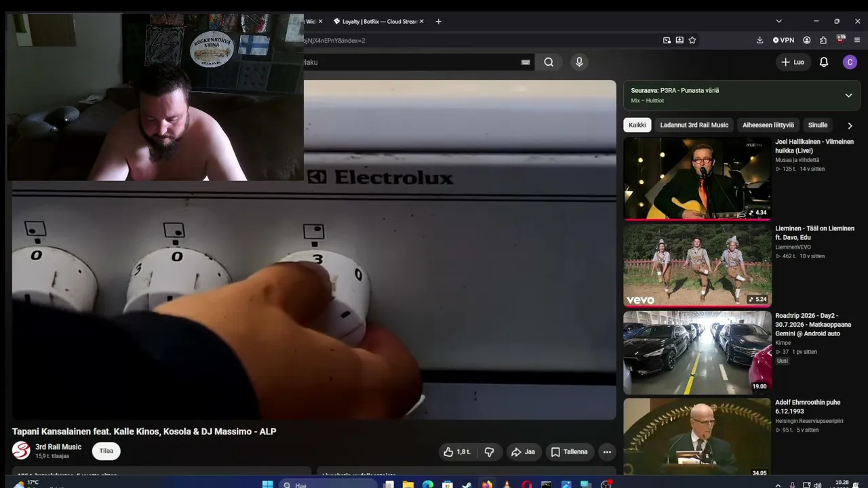
Task: Open the browser profile account icon
Action: tap(807, 40)
